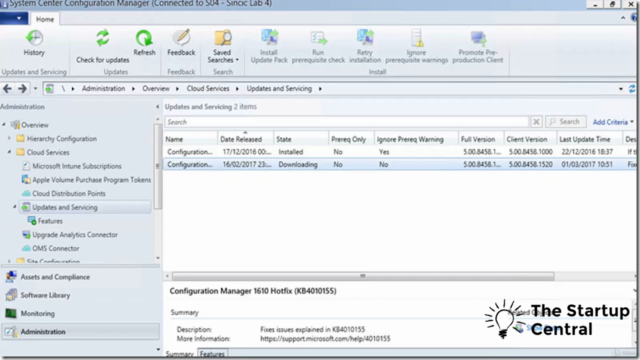Open Apple Volume Purchase Program Tokens
Screen dimensions: 640x360
[x=86, y=180]
